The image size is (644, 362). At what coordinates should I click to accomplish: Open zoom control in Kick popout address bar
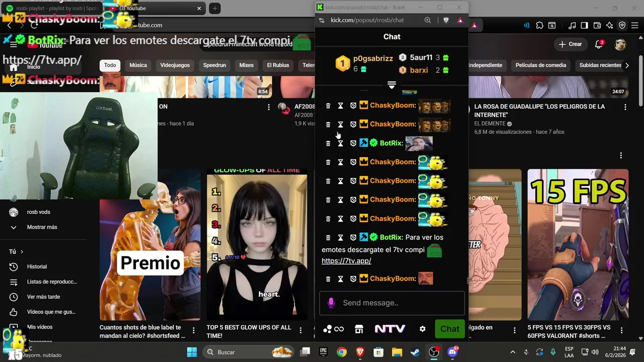[x=428, y=20]
